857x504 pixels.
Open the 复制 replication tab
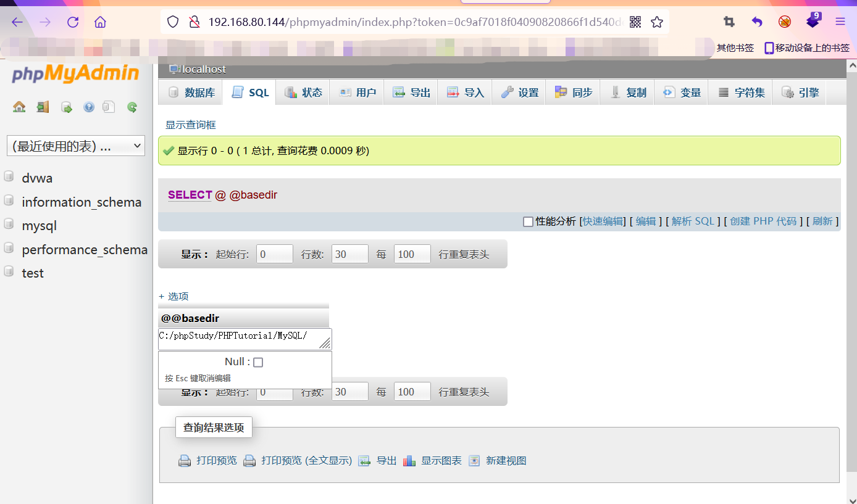pos(627,93)
